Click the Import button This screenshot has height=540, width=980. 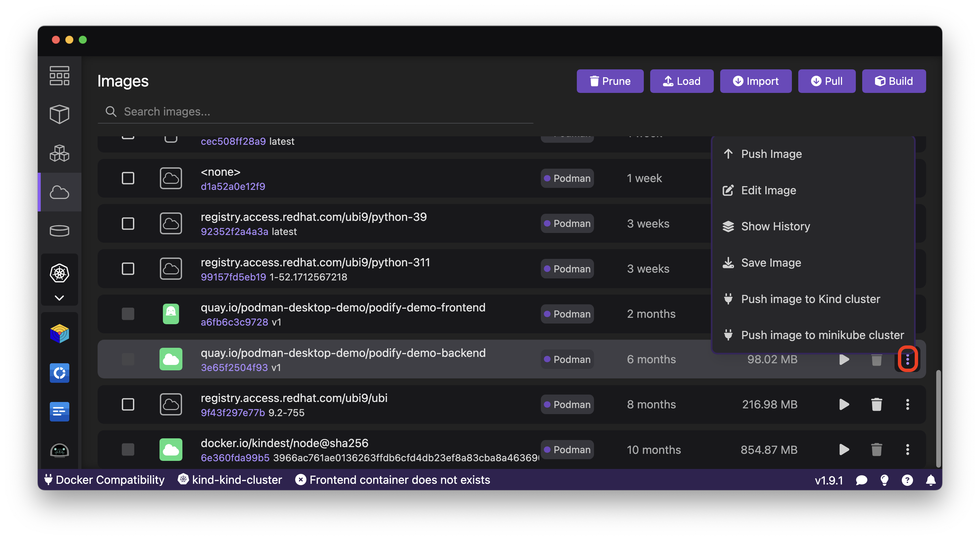(756, 81)
